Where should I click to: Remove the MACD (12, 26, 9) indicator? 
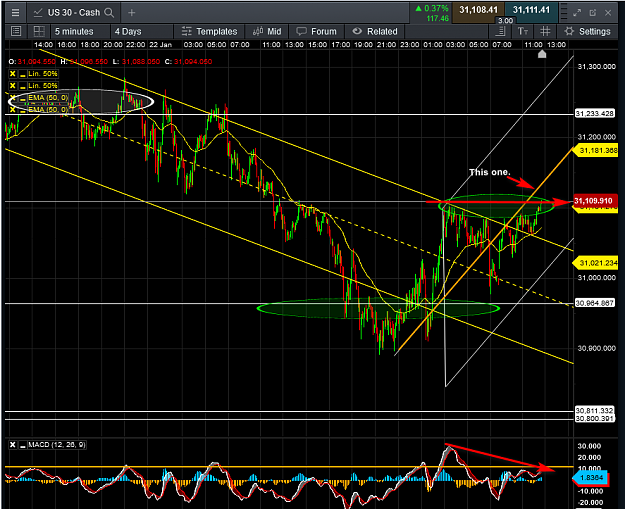pyautogui.click(x=13, y=445)
